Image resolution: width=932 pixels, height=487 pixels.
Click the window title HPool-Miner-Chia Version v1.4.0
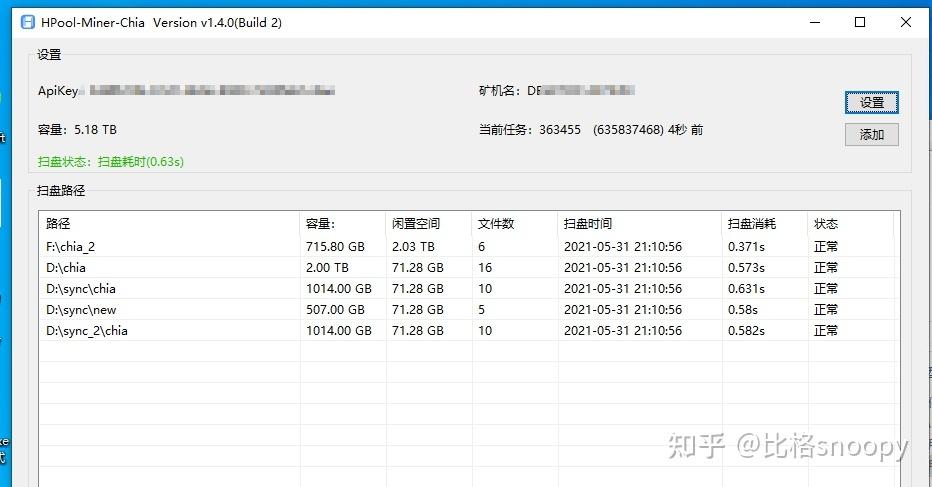point(161,23)
